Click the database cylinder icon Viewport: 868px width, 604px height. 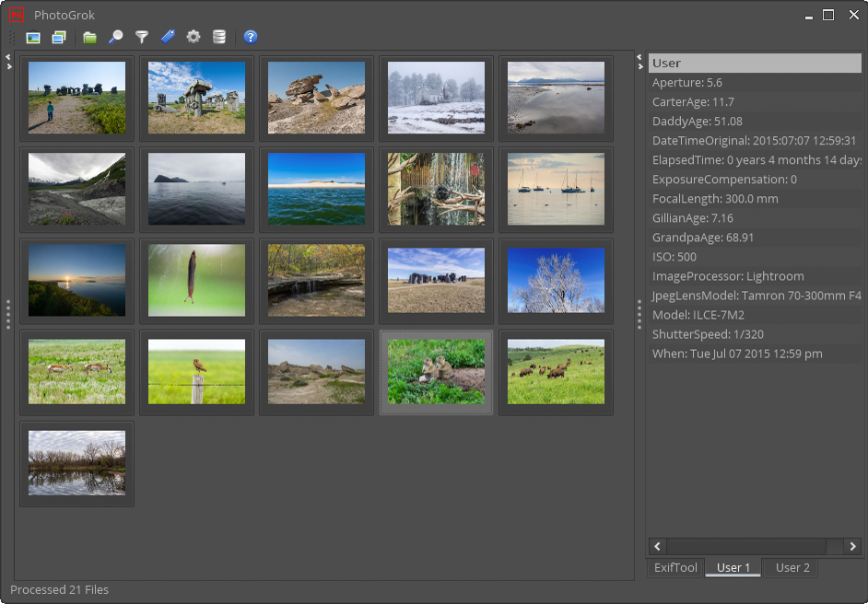pyautogui.click(x=219, y=37)
